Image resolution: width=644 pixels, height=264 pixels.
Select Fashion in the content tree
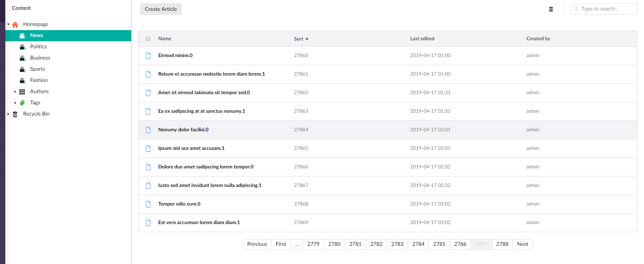[x=39, y=80]
